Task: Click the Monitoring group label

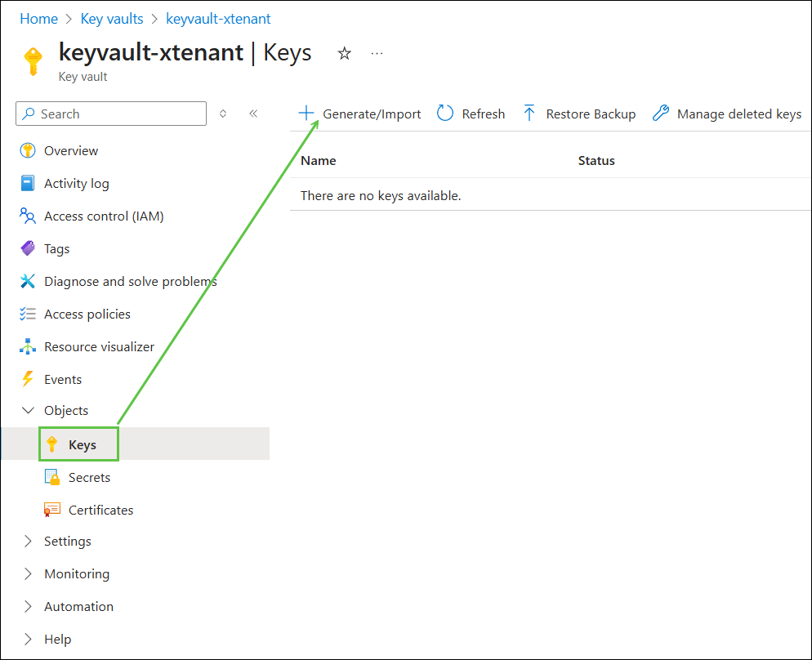Action: pos(77,574)
